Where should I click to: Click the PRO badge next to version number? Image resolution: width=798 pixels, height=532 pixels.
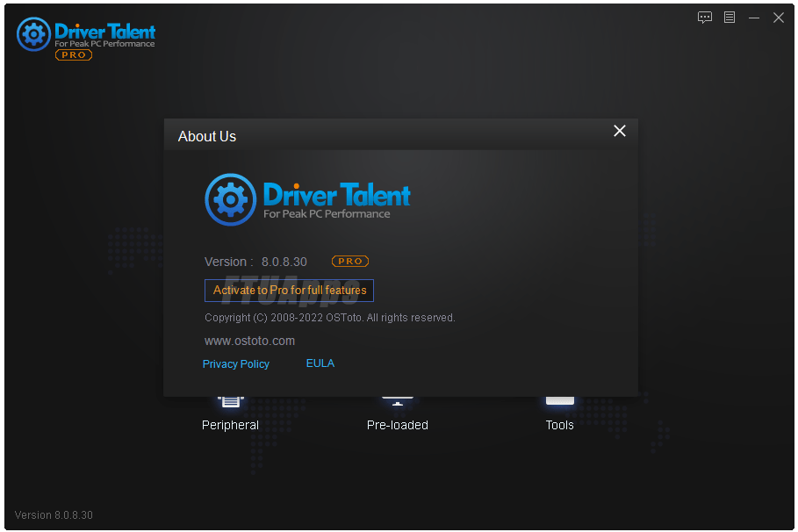click(350, 261)
